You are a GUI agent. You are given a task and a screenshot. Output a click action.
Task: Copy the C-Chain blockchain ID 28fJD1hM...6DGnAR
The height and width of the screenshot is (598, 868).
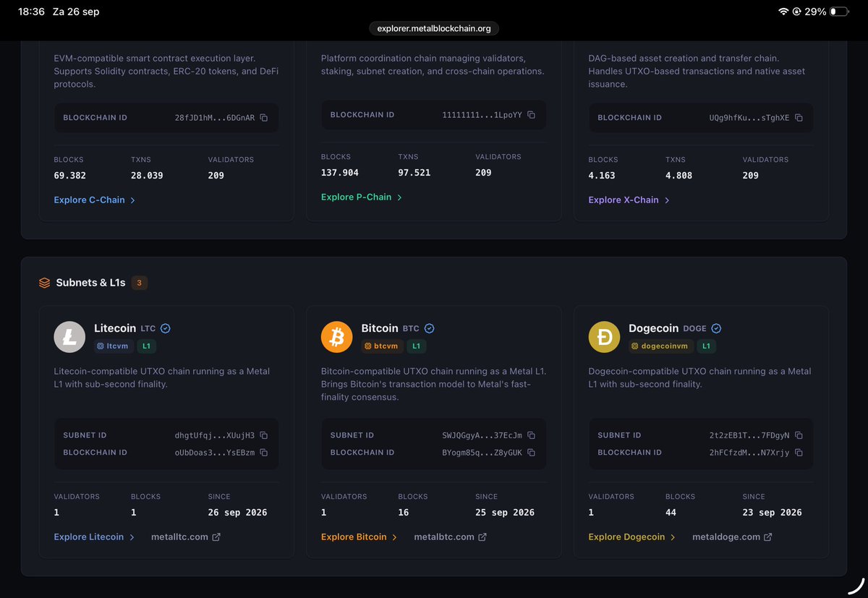point(264,118)
